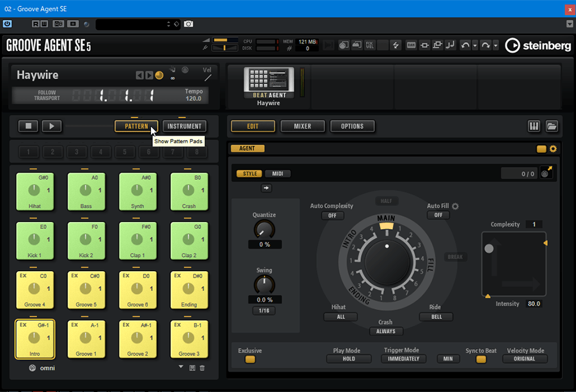
Task: Toggle the Exclusive switch
Action: [250, 359]
